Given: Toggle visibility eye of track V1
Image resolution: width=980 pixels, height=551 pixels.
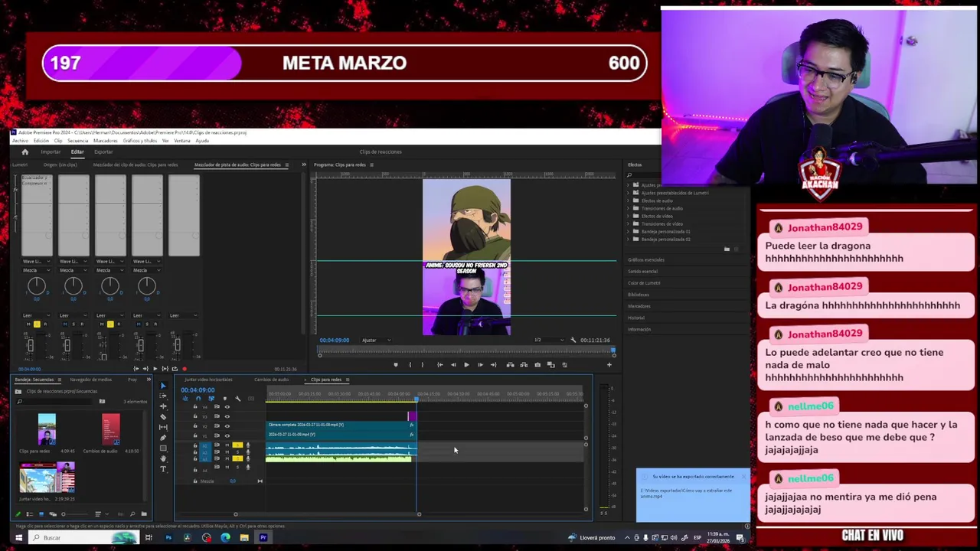Looking at the screenshot, I should [227, 436].
